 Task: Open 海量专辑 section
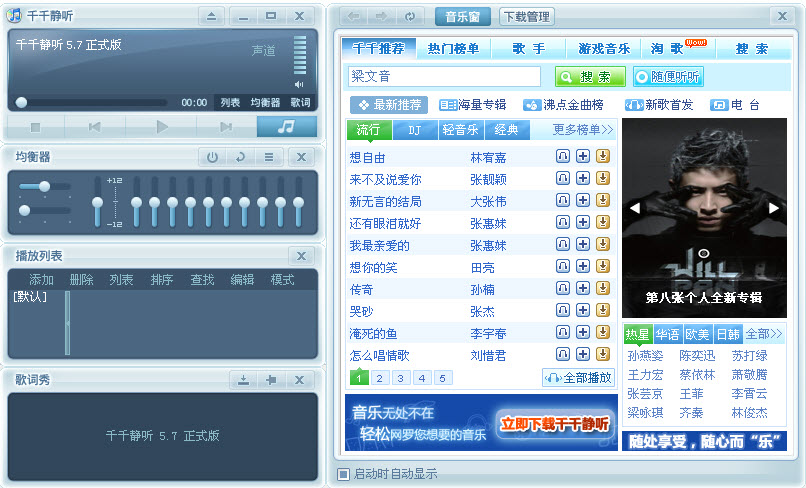pyautogui.click(x=472, y=105)
